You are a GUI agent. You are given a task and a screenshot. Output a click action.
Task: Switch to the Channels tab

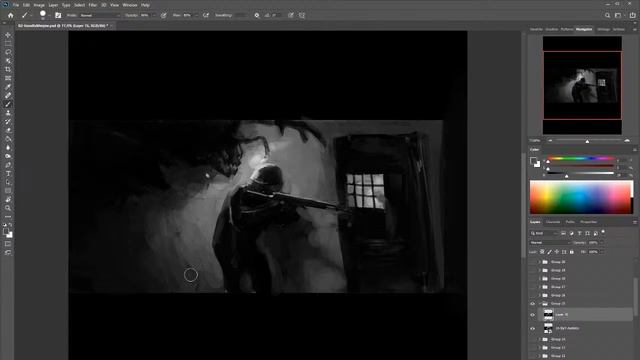pyautogui.click(x=553, y=222)
